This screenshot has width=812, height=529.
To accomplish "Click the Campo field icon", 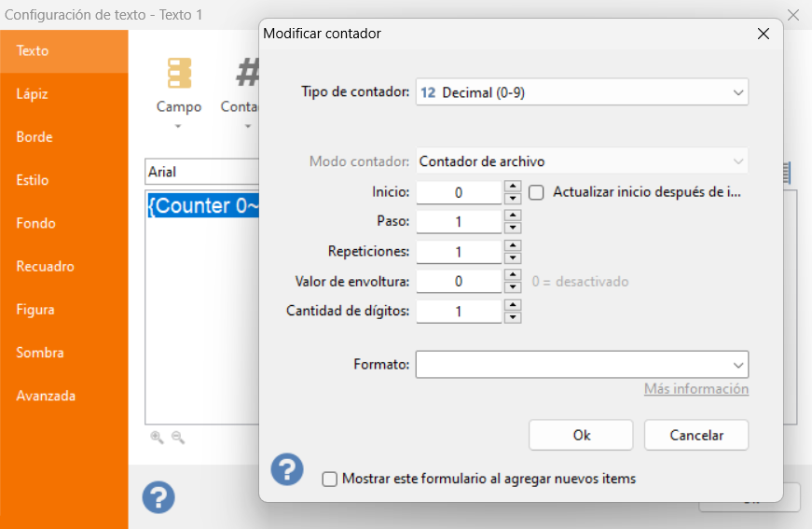I will pyautogui.click(x=179, y=73).
